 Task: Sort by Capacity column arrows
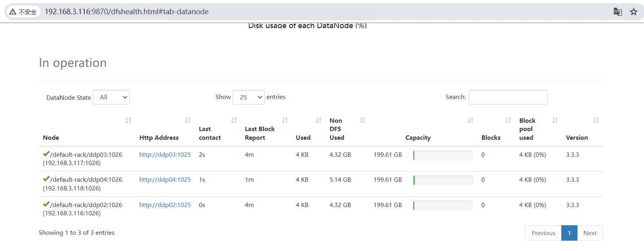tap(470, 120)
